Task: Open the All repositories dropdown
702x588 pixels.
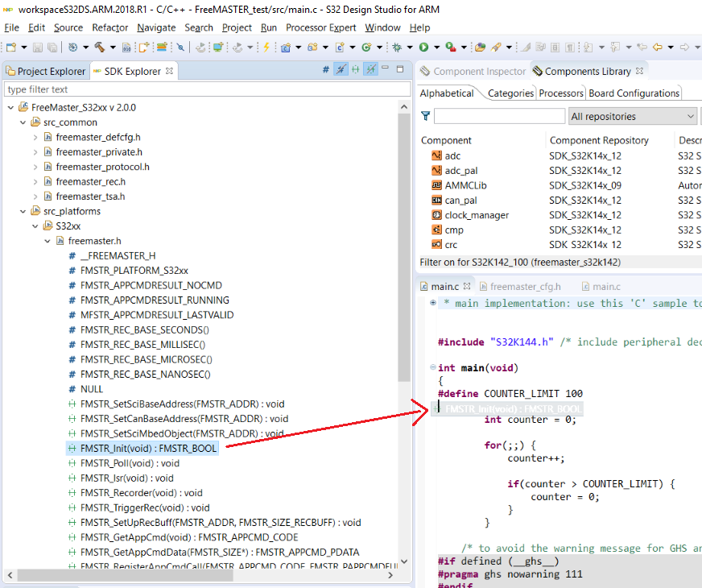Action: (631, 117)
